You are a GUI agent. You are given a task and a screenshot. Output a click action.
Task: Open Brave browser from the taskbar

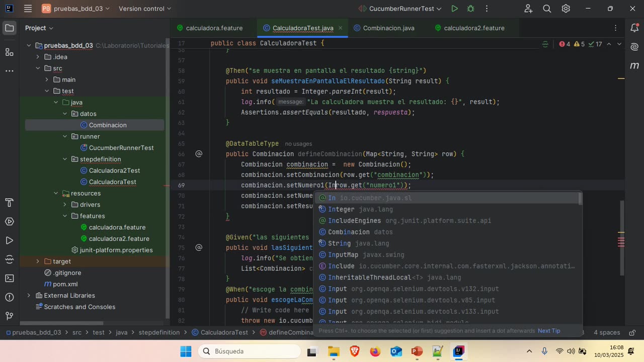point(355,351)
